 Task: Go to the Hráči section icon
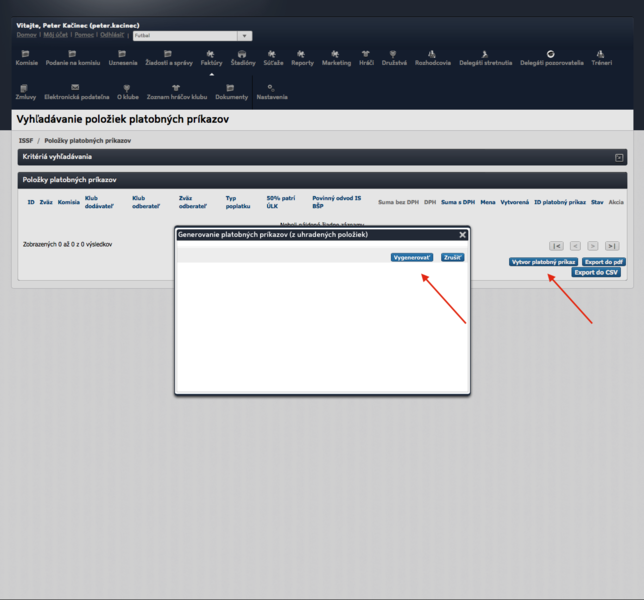[x=366, y=57]
